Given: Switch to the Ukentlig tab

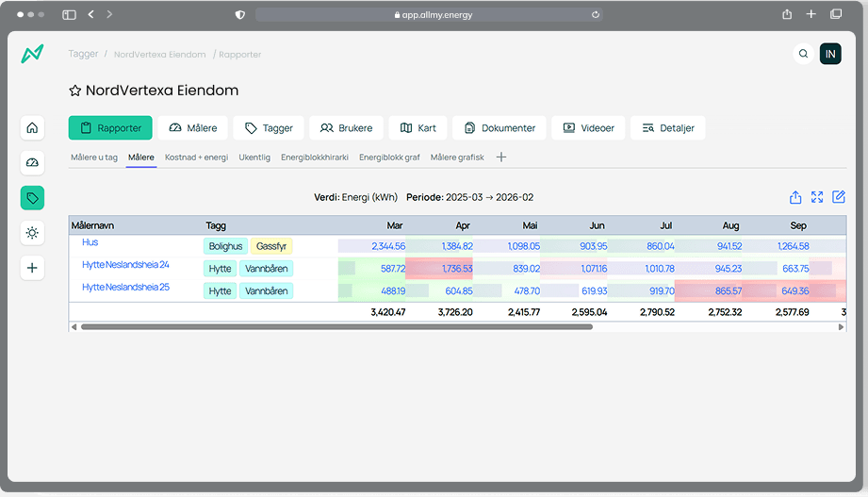Looking at the screenshot, I should point(254,157).
